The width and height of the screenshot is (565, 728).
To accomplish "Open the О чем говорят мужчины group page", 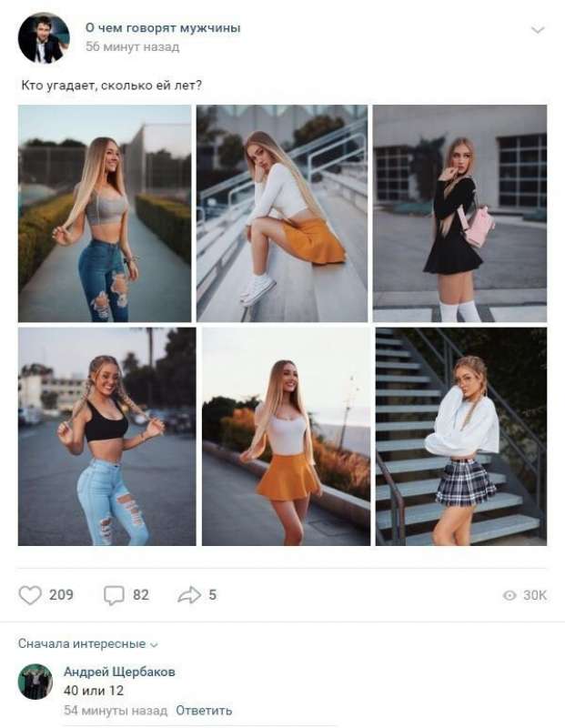I will pyautogui.click(x=163, y=28).
